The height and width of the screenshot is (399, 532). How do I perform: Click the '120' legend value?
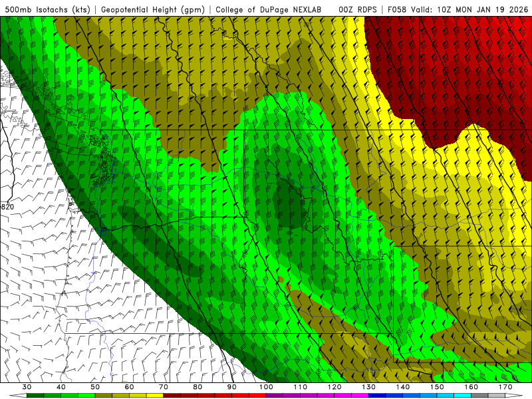(334, 387)
